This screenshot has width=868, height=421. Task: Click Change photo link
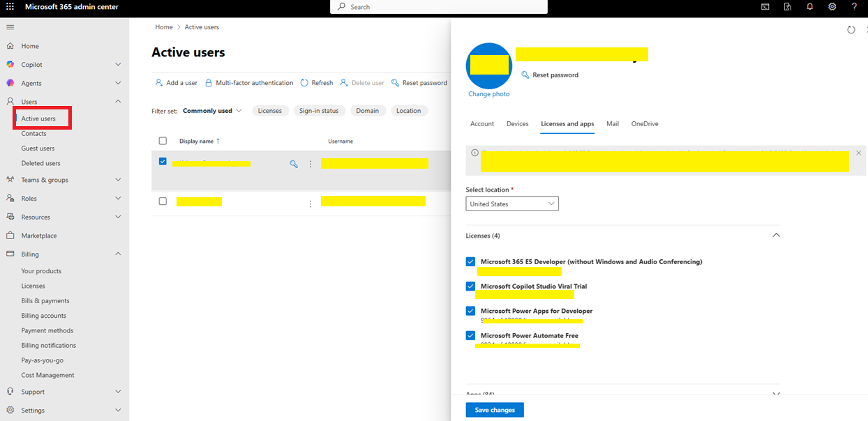tap(489, 94)
